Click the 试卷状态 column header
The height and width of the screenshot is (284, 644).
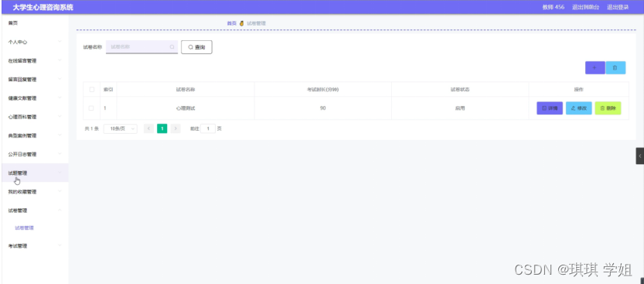click(x=460, y=89)
